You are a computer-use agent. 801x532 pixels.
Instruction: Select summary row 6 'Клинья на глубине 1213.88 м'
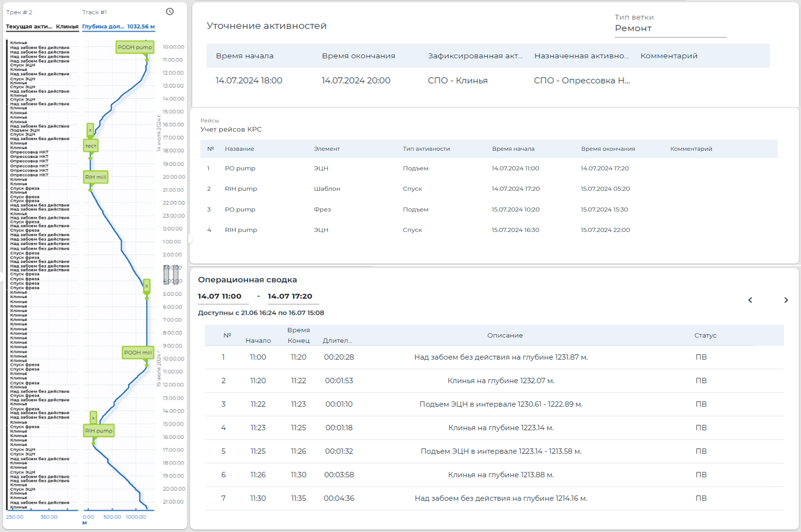pos(494,475)
